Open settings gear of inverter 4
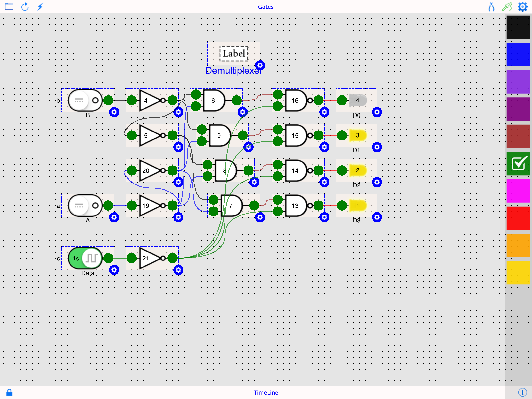532x399 pixels. [178, 112]
